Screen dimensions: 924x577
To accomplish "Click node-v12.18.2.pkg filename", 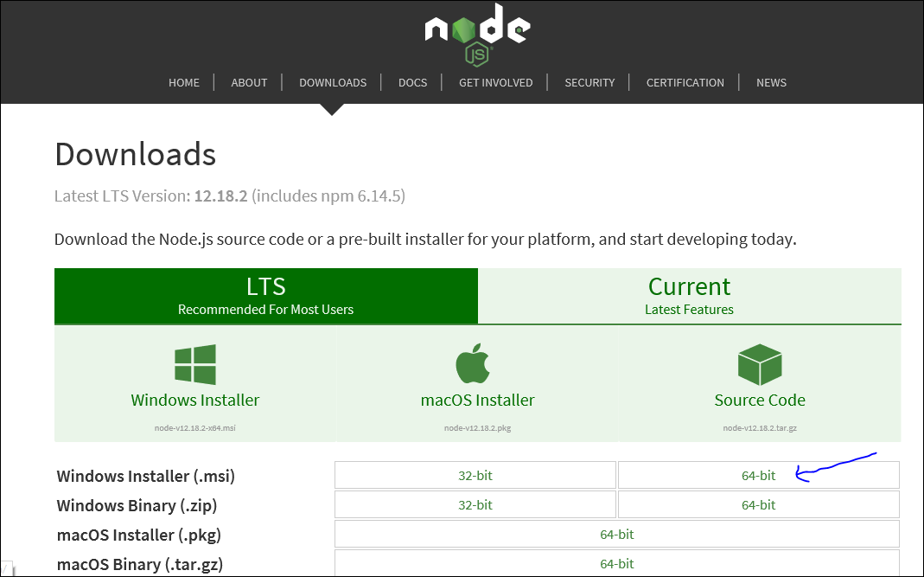I will (x=477, y=427).
